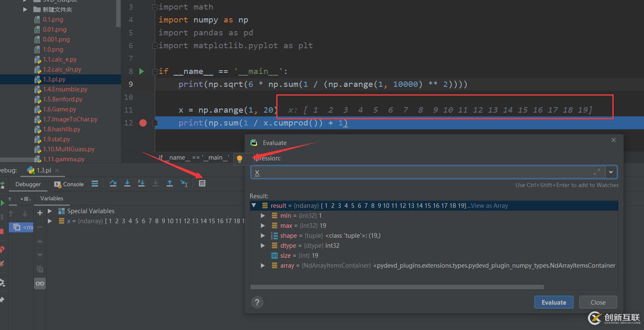Click the move watch down arrow
Screen dimensions: 644x330
[40, 255]
